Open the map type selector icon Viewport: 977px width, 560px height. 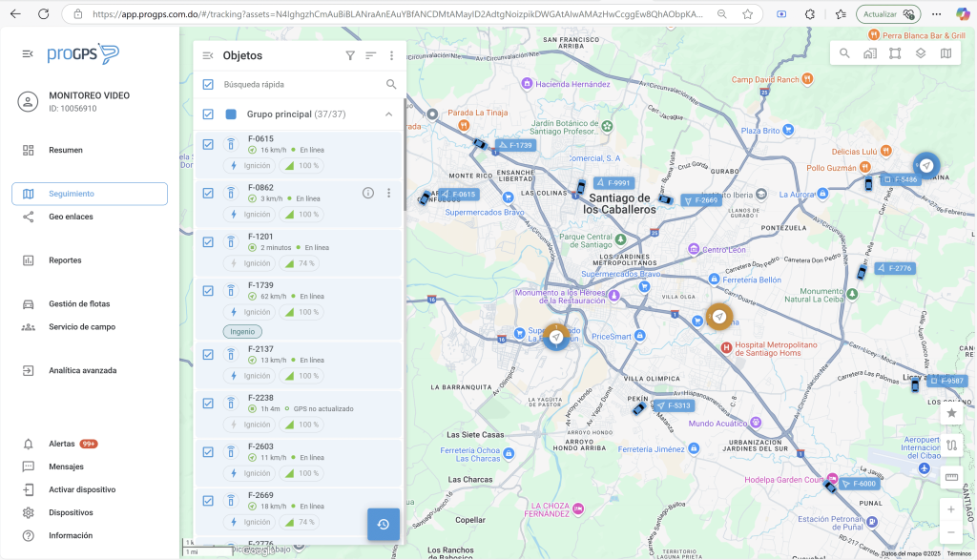point(946,53)
